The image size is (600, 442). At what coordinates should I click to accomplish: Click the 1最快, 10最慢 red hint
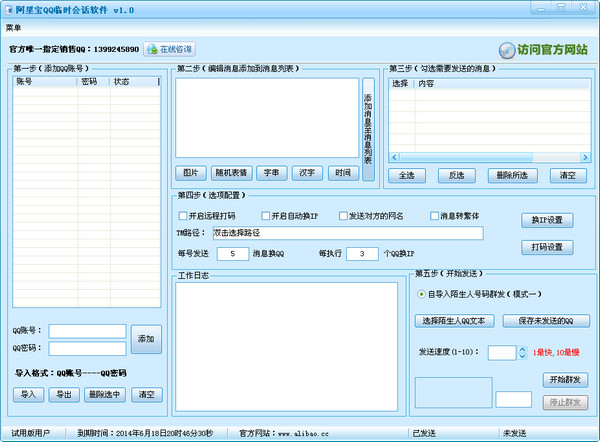556,352
